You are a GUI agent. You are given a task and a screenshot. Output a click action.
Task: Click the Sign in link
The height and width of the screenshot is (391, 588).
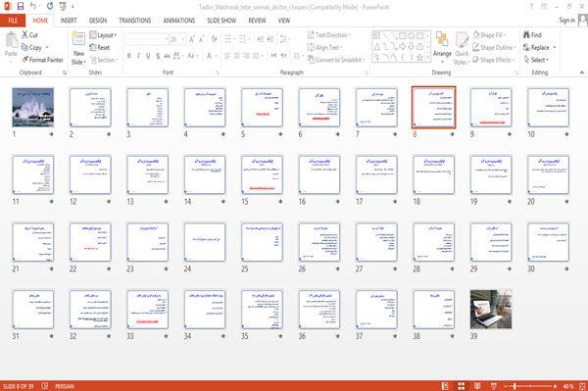[x=566, y=21]
